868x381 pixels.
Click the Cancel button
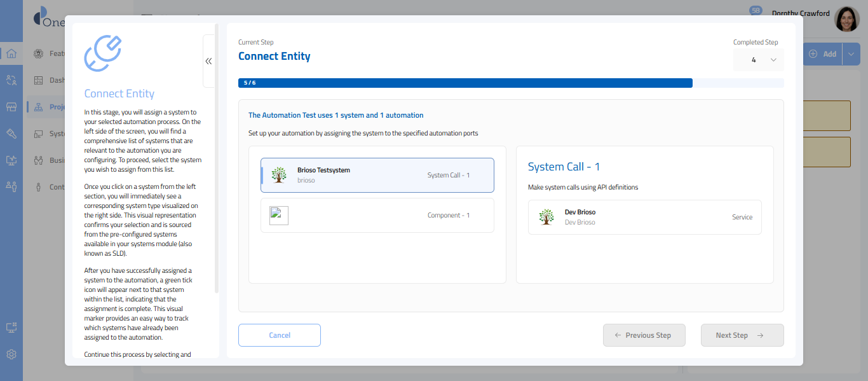[x=280, y=335]
